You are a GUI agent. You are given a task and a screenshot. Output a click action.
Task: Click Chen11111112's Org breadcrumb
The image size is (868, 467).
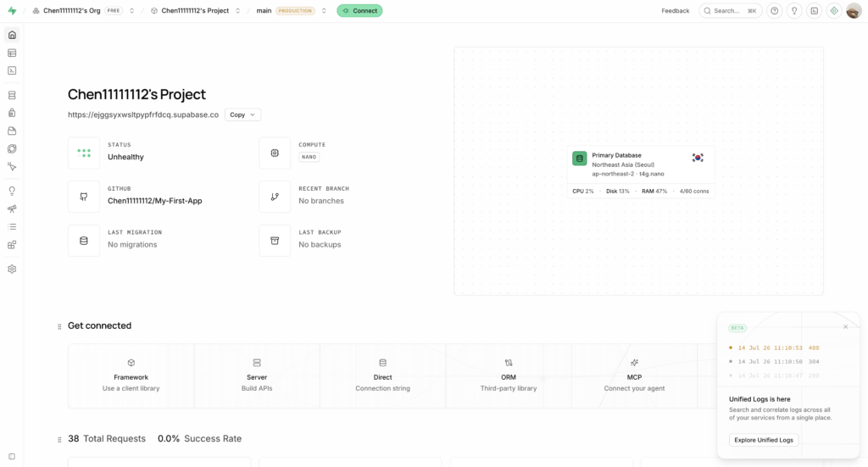tap(72, 10)
